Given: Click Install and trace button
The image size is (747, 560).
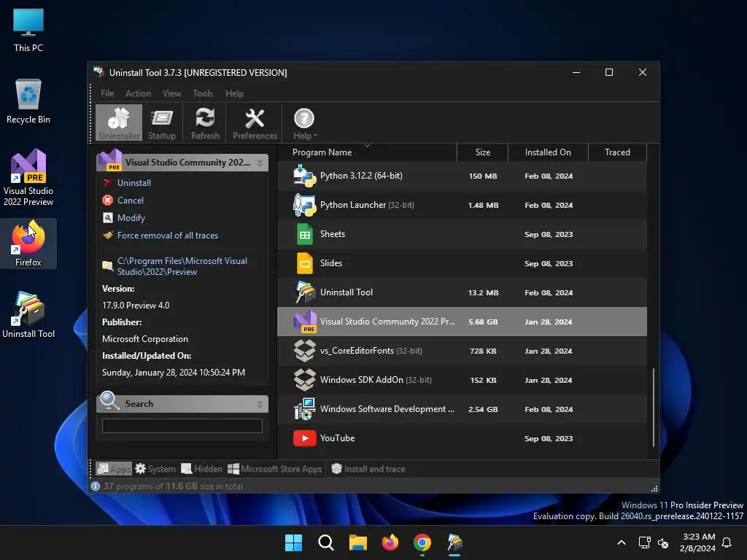Looking at the screenshot, I should (368, 469).
